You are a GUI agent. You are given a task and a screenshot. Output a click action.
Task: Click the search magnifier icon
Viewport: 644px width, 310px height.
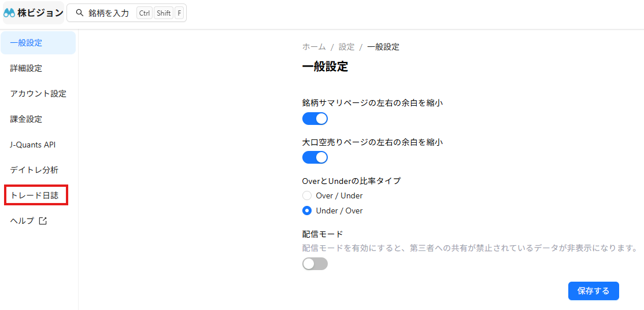click(x=80, y=13)
